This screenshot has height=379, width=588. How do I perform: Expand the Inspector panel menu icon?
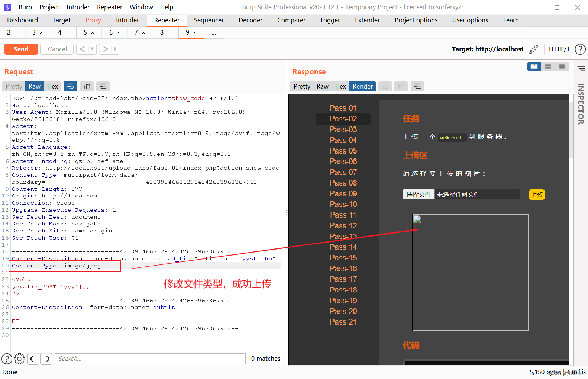(581, 68)
